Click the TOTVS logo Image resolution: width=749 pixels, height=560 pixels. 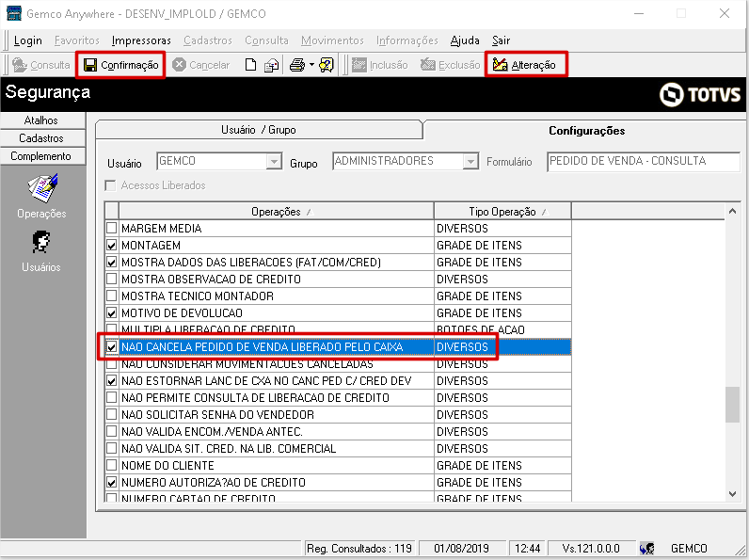700,94
